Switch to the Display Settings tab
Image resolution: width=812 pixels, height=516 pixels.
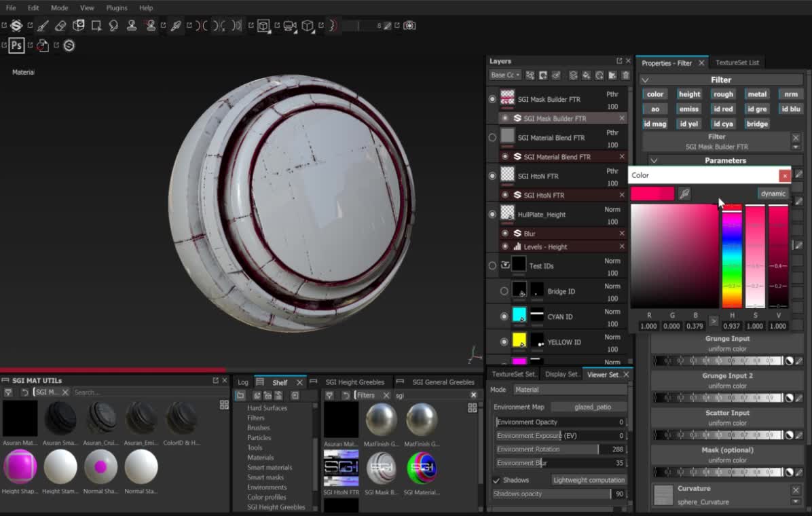click(561, 374)
